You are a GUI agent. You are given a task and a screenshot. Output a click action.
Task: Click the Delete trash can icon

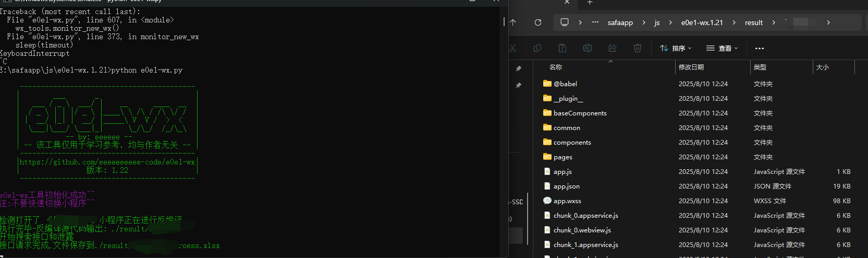(x=637, y=48)
